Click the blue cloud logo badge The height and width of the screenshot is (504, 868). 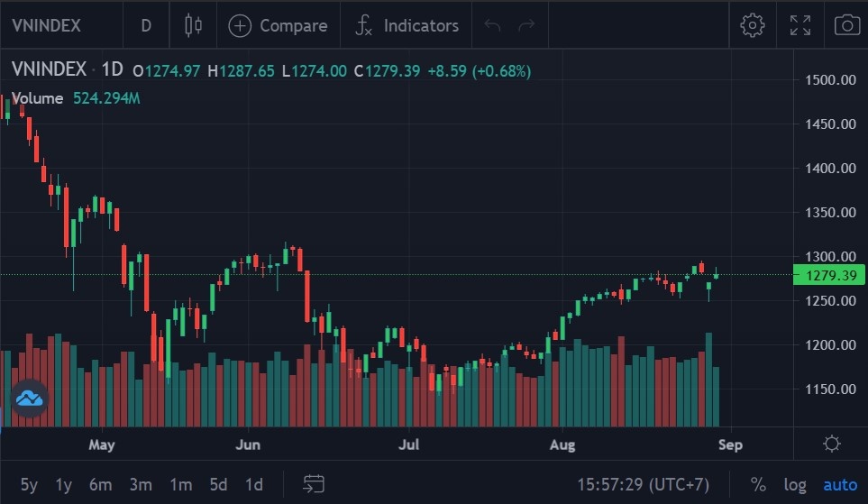[x=29, y=398]
